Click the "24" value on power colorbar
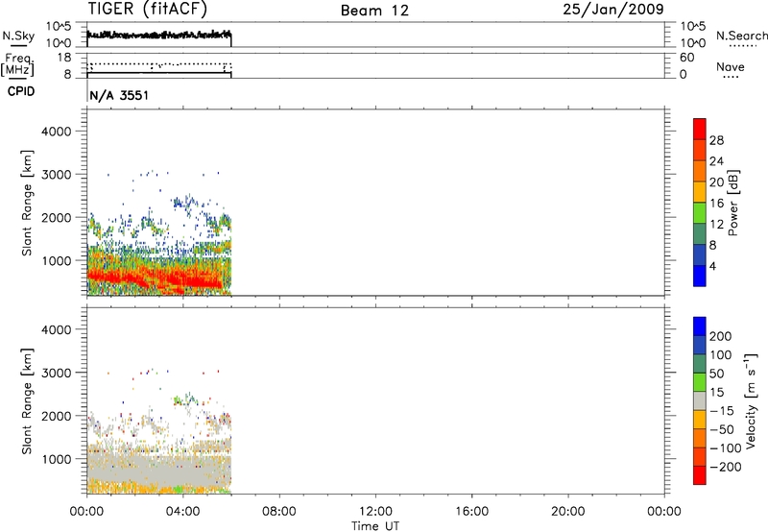The height and width of the screenshot is (532, 768). [x=716, y=161]
